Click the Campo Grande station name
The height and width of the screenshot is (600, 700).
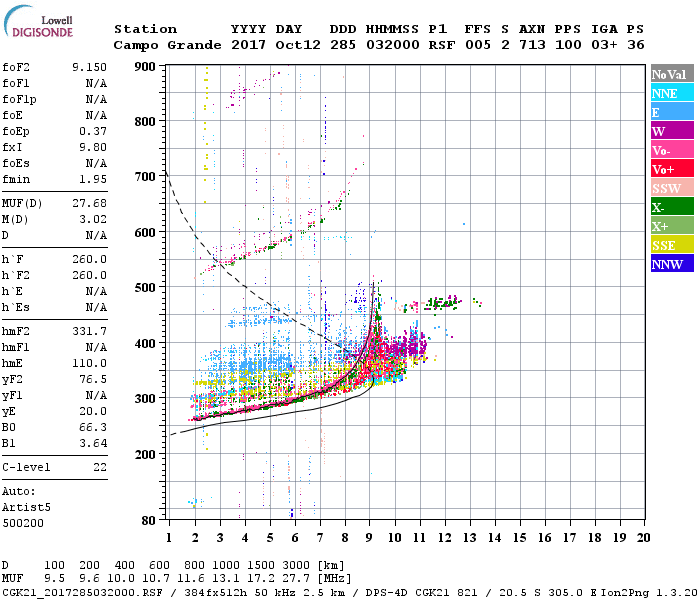coord(165,45)
